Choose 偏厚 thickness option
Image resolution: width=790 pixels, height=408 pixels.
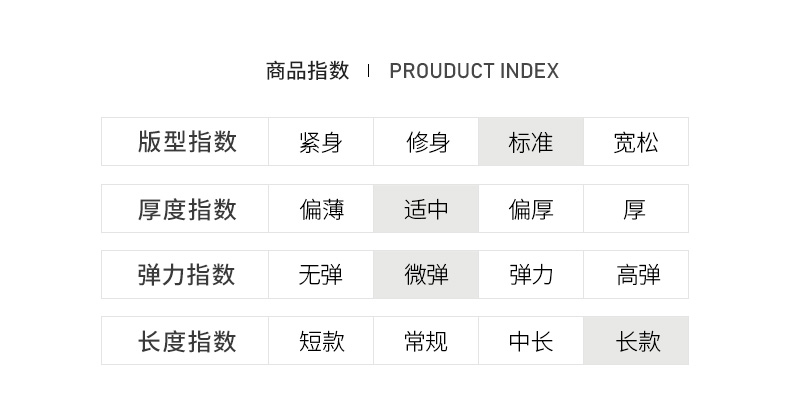click(531, 209)
